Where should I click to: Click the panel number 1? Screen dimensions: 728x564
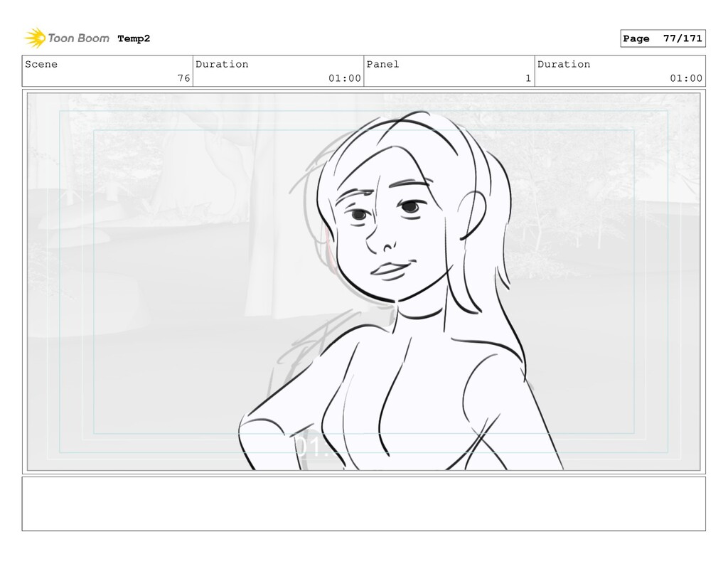[528, 78]
